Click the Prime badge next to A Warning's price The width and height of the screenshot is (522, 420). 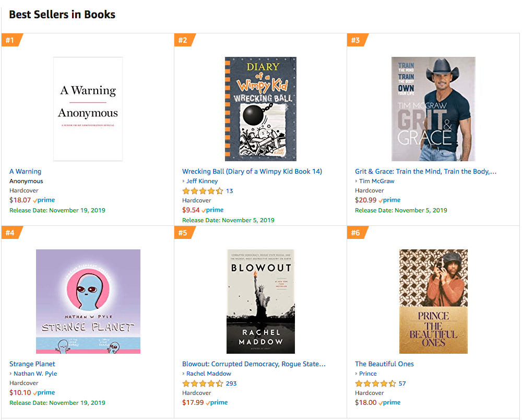pyautogui.click(x=43, y=200)
